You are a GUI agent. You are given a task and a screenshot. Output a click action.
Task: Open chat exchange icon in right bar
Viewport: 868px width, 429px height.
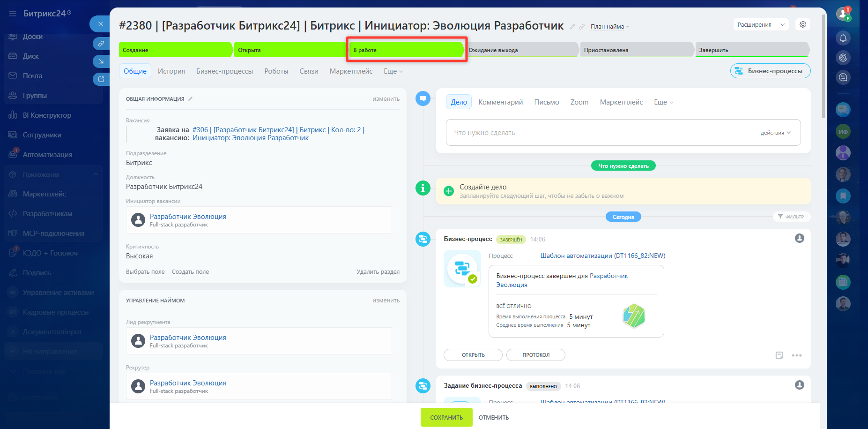[x=843, y=77]
